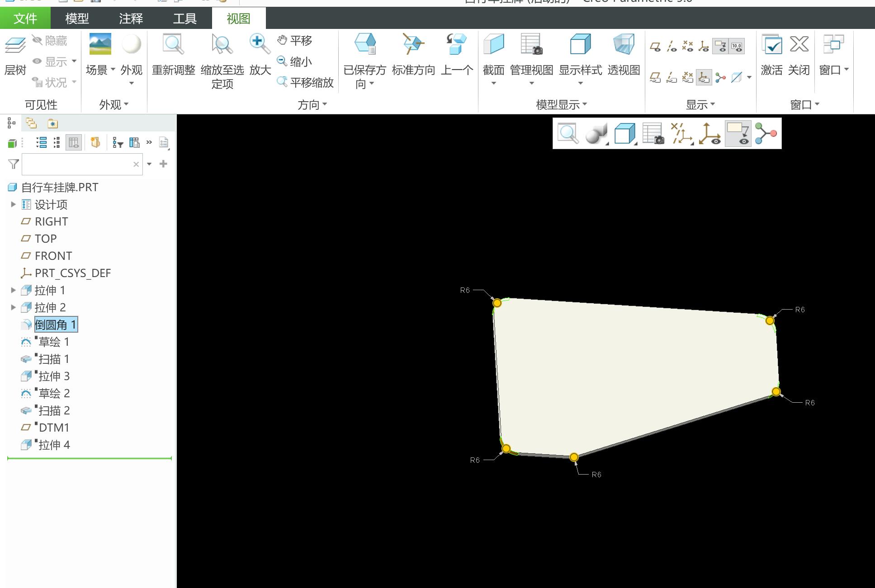Screen dimensions: 875x588
Task: Click the Standard Orientation (标准方向) icon
Action: [413, 44]
